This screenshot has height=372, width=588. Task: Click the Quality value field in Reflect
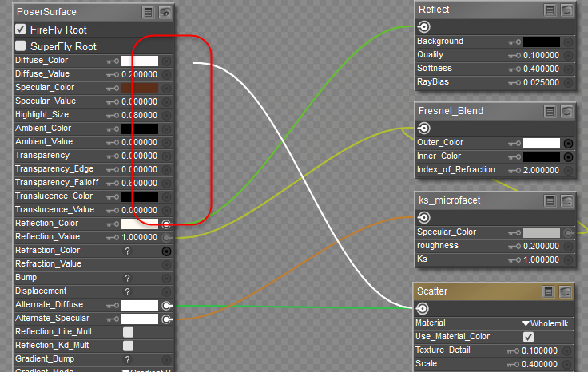point(541,55)
